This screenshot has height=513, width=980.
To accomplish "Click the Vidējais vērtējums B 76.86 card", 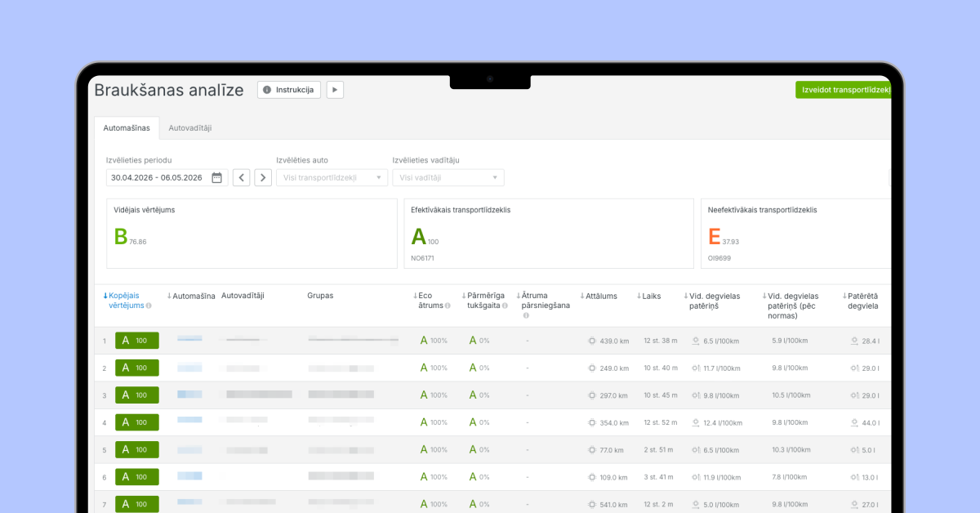I will pos(252,233).
